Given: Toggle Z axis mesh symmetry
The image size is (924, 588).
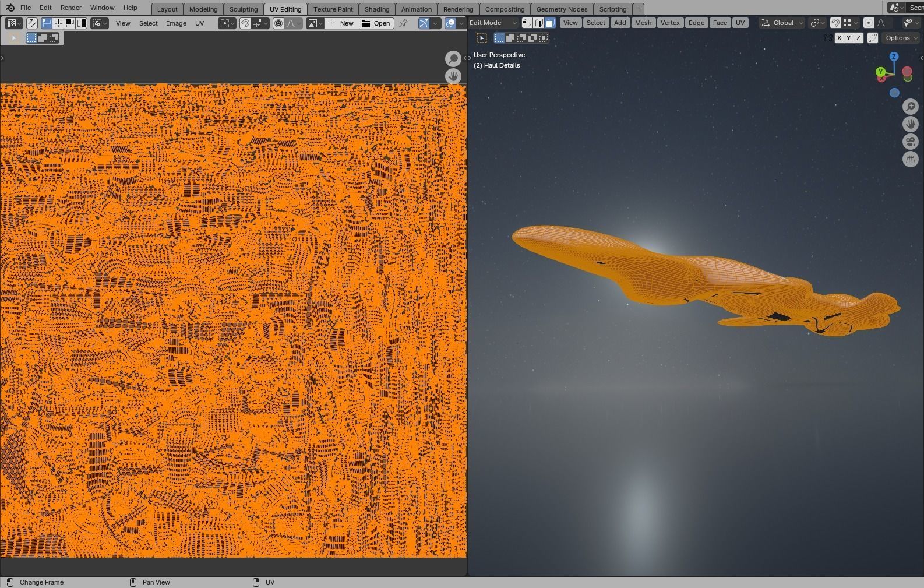Looking at the screenshot, I should coord(858,38).
